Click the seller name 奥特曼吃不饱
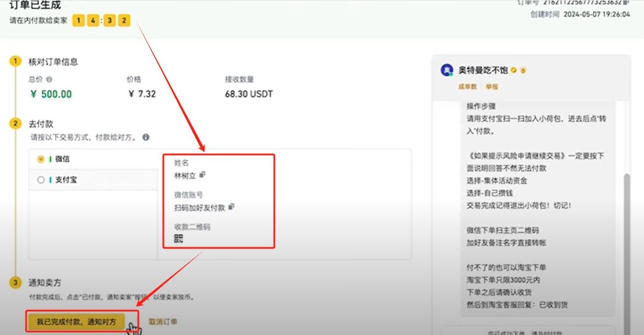 point(483,71)
